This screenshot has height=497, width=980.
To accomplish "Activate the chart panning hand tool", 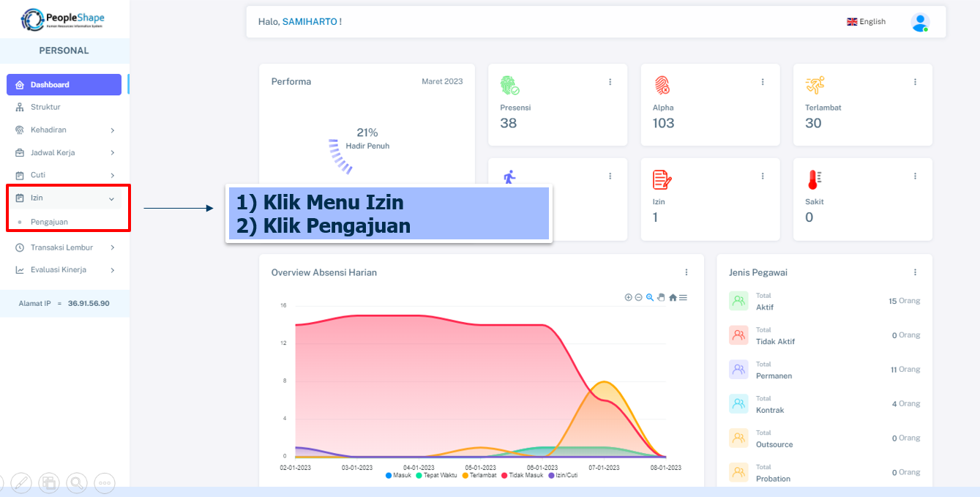I will 661,297.
